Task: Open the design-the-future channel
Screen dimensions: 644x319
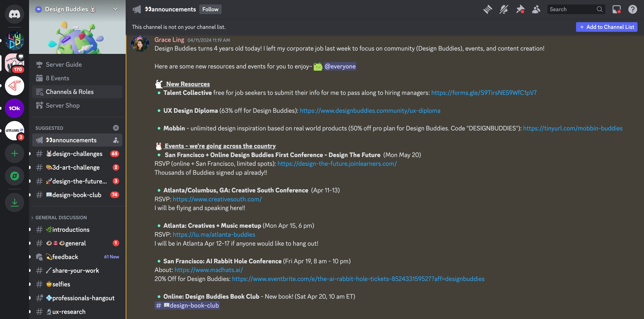Action: pos(77,181)
